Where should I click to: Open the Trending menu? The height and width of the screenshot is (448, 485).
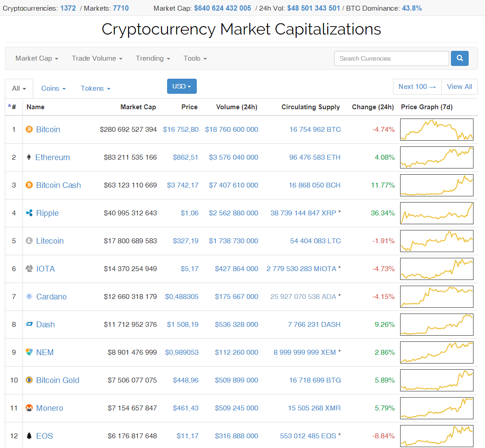click(153, 58)
